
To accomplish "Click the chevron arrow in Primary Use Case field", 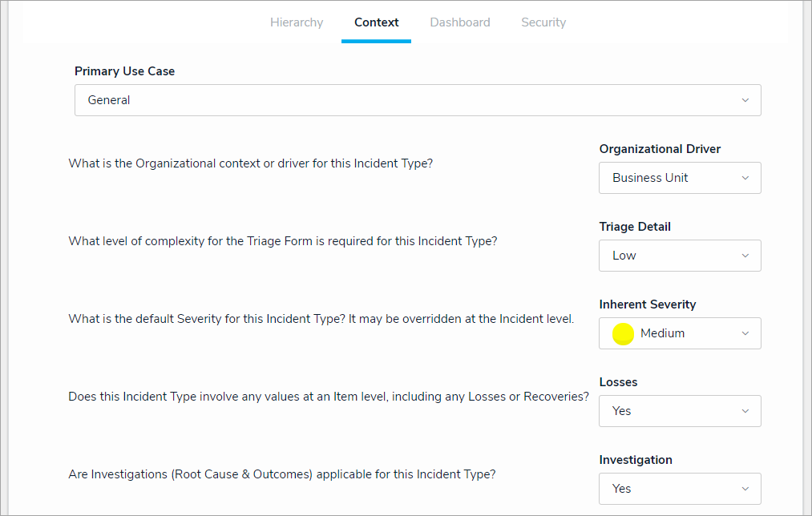I will pos(745,100).
